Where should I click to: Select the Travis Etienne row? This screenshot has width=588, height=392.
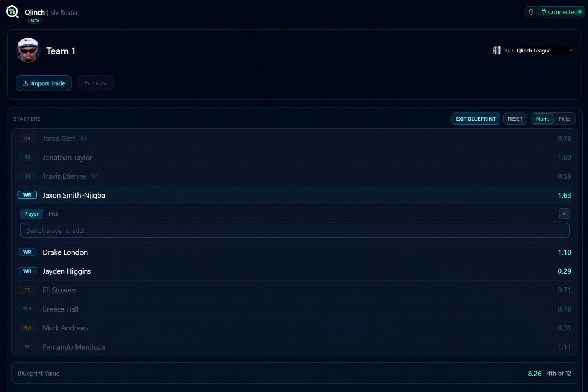click(295, 176)
